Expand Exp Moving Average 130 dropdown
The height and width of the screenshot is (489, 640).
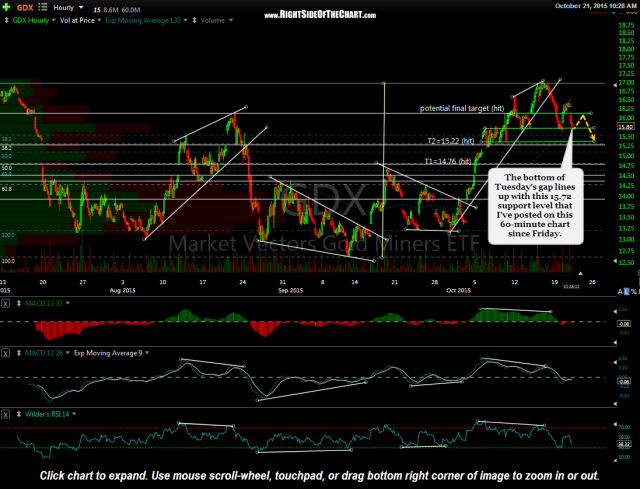[x=185, y=20]
